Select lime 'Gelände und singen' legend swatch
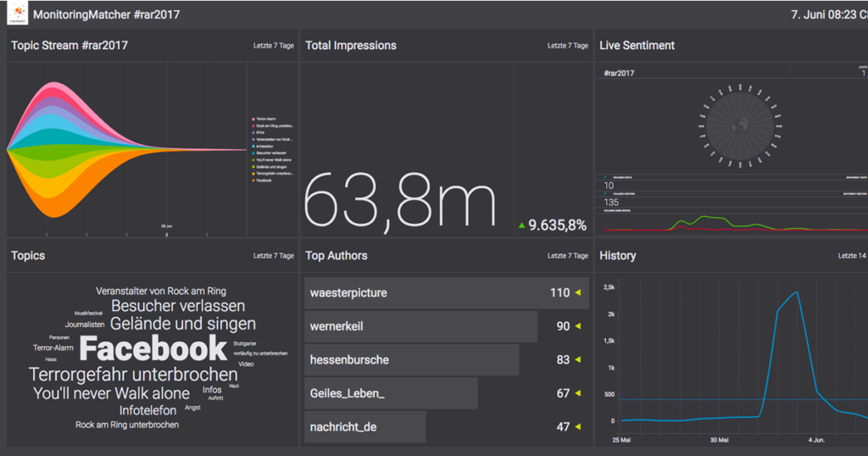Viewport: 868px width, 456px height. pyautogui.click(x=253, y=167)
